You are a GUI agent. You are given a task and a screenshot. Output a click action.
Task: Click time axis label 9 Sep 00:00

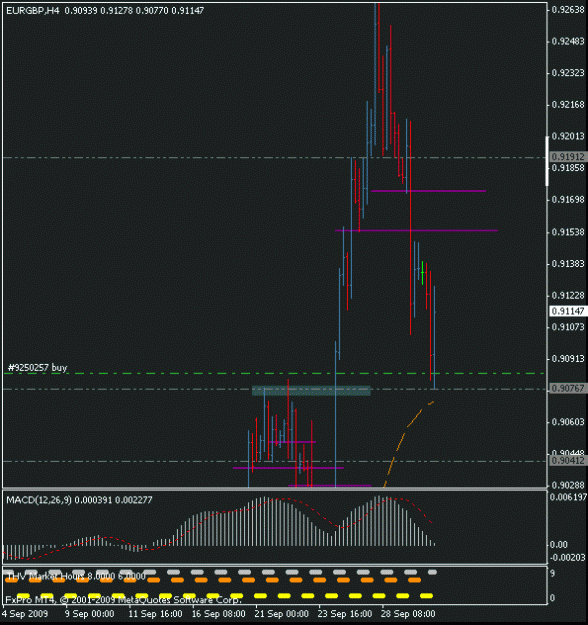[89, 614]
